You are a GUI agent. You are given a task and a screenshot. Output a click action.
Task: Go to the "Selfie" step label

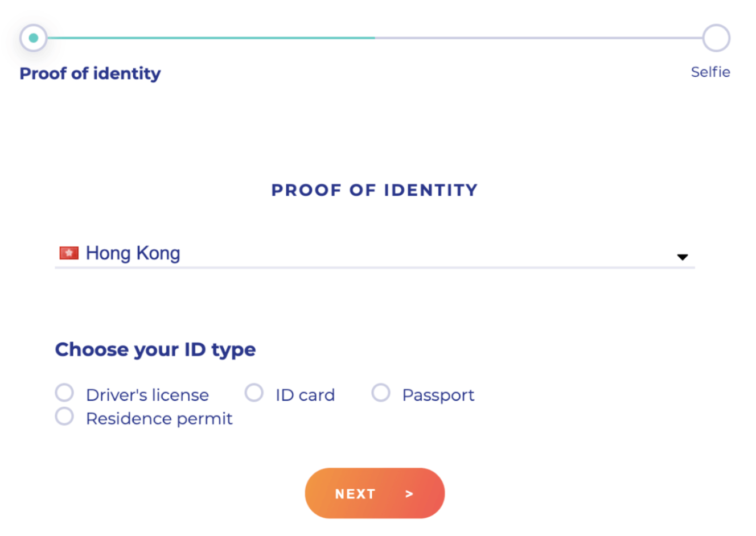pos(710,72)
